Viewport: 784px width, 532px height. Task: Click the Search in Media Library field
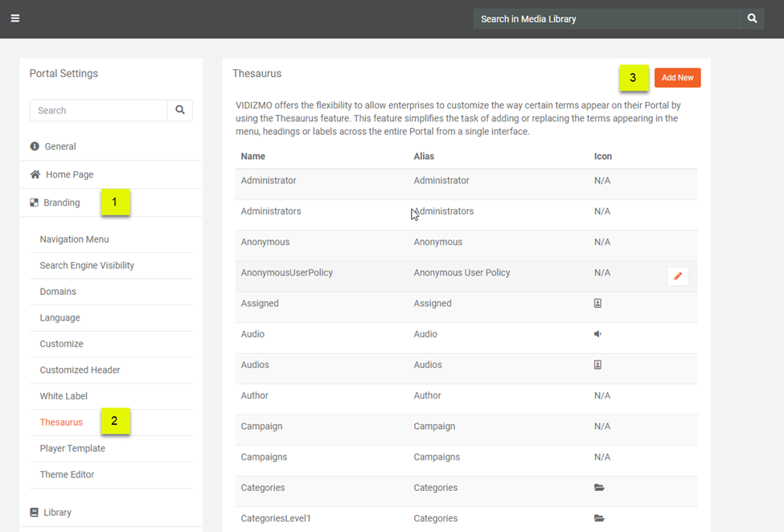pyautogui.click(x=606, y=18)
